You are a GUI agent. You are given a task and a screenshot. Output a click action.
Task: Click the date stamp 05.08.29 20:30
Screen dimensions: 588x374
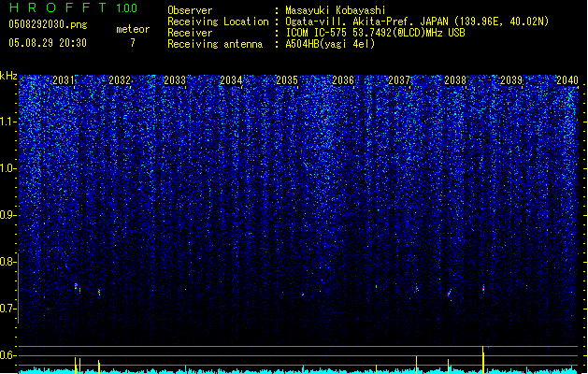tap(48, 43)
